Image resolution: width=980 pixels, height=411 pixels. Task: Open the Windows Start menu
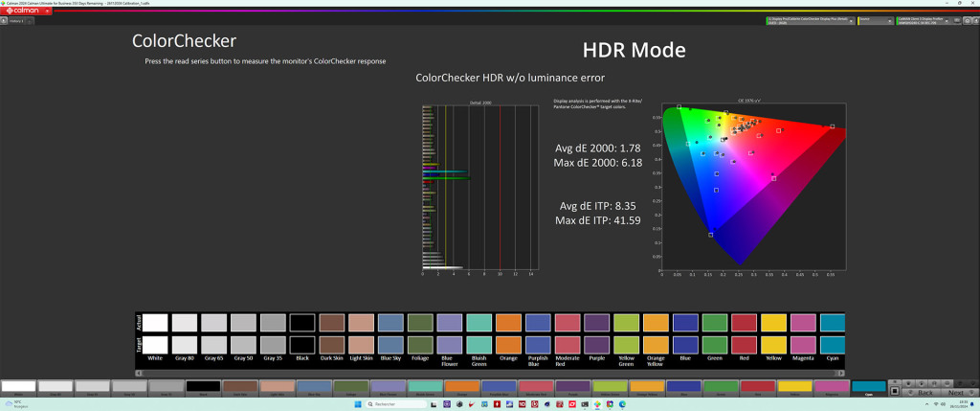point(358,404)
